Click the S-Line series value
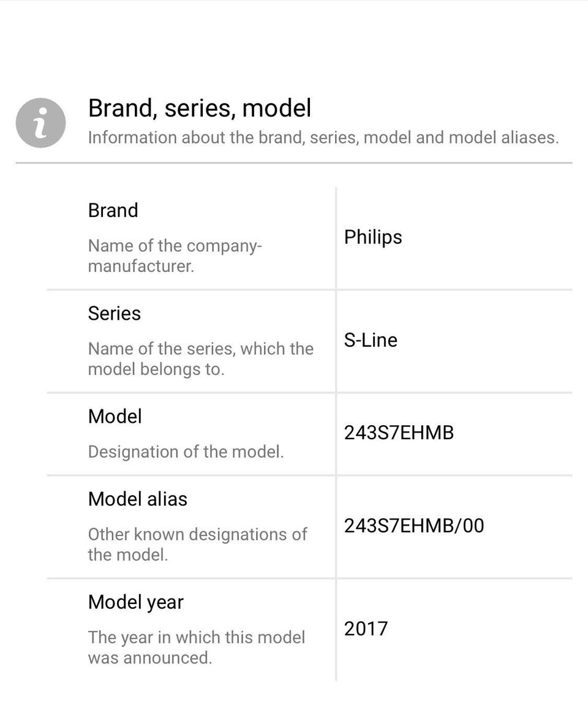This screenshot has height=718, width=588. (x=371, y=340)
